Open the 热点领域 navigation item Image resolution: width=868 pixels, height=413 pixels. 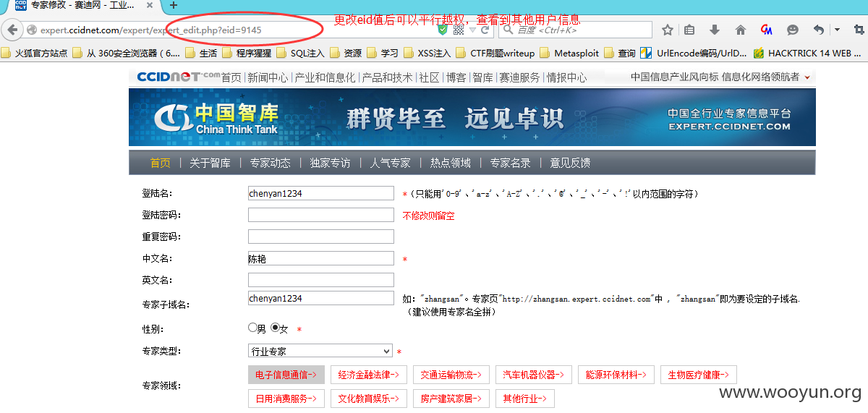click(450, 163)
